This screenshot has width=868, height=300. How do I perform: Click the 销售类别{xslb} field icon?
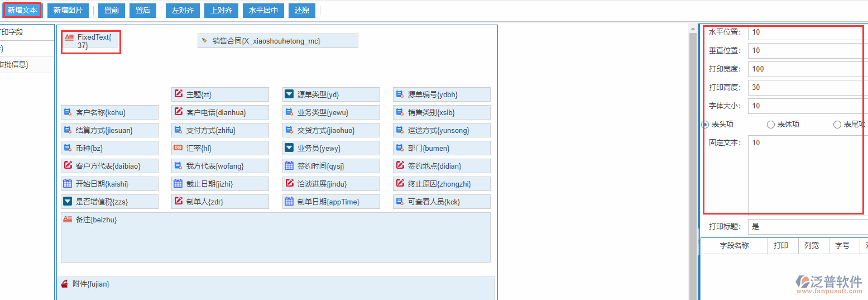[x=400, y=112]
